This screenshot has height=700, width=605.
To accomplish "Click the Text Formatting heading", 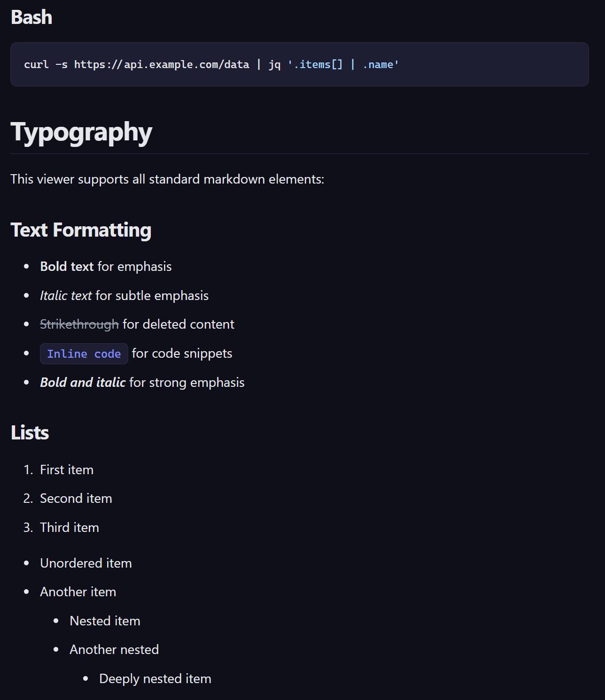I will click(81, 230).
